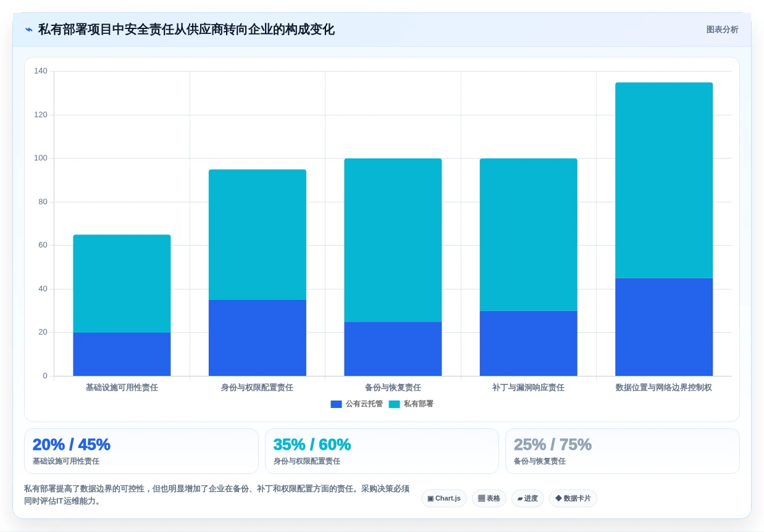Click the 60 y-axis tick label
764x532 pixels.
[43, 245]
